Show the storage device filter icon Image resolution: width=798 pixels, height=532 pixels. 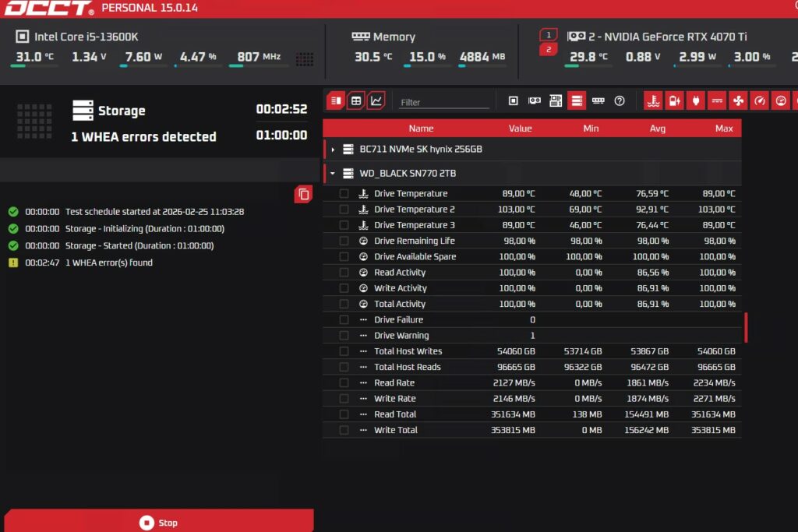577,100
